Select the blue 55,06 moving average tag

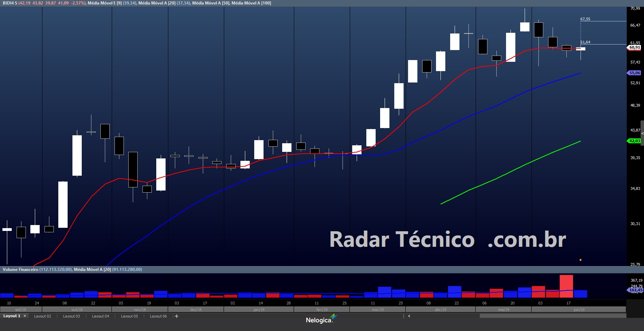pos(634,73)
